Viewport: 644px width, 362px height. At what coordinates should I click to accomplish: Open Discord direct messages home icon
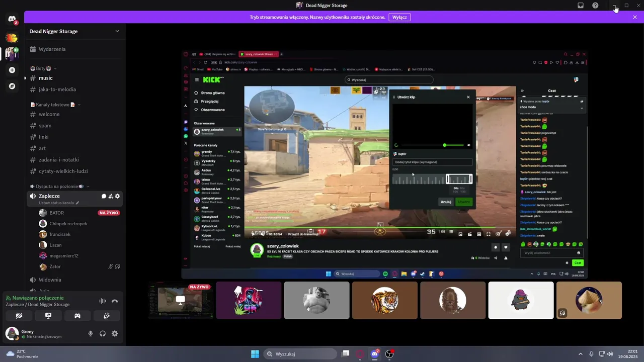[12, 19]
